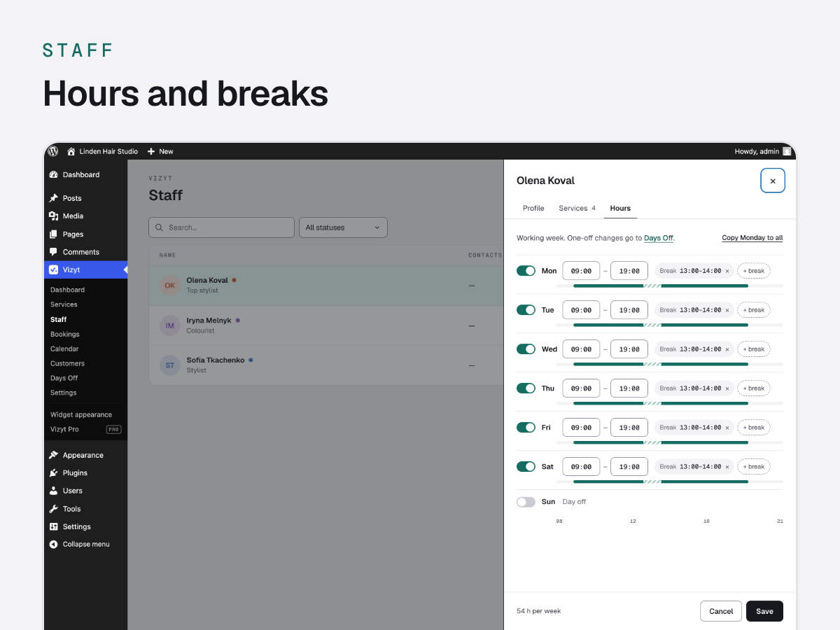Toggle Saturday working day switch
Image resolution: width=840 pixels, height=630 pixels.
point(526,467)
